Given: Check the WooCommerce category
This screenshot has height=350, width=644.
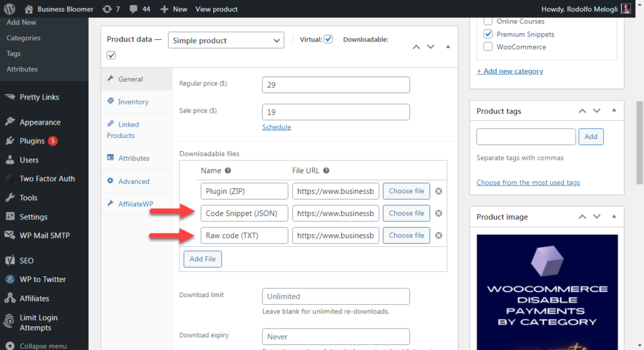Looking at the screenshot, I should pyautogui.click(x=488, y=47).
